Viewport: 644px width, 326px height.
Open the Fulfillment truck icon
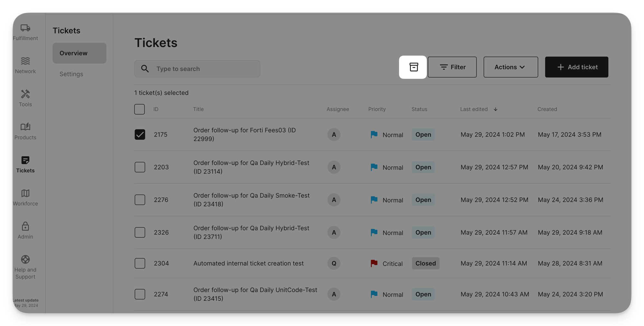pyautogui.click(x=25, y=28)
